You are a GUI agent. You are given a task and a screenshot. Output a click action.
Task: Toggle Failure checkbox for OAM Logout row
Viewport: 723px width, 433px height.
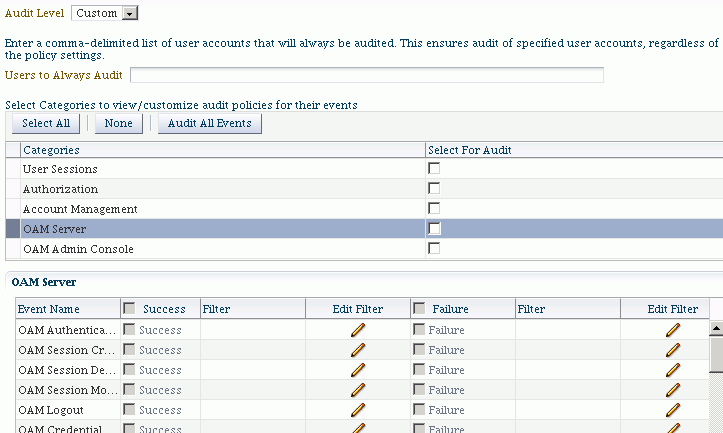pos(419,409)
